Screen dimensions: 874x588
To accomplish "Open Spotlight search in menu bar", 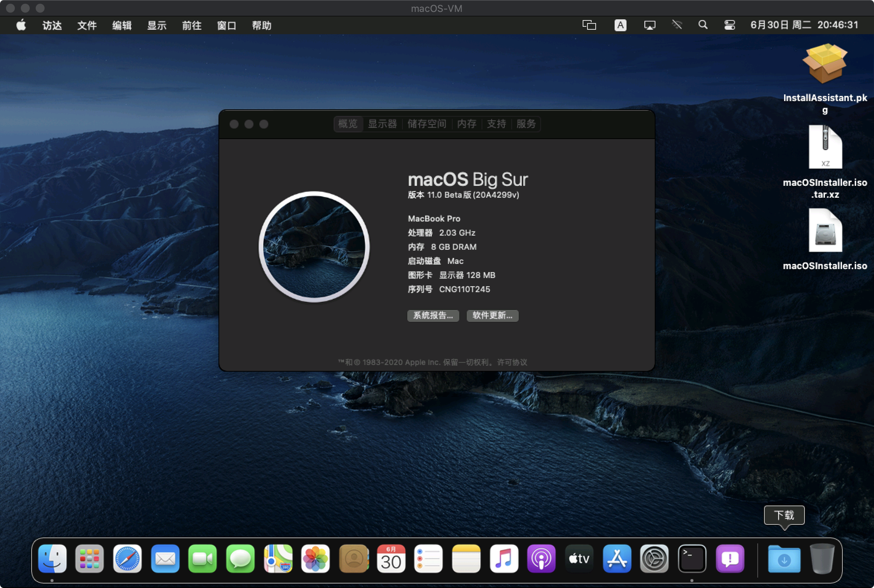I will tap(703, 25).
